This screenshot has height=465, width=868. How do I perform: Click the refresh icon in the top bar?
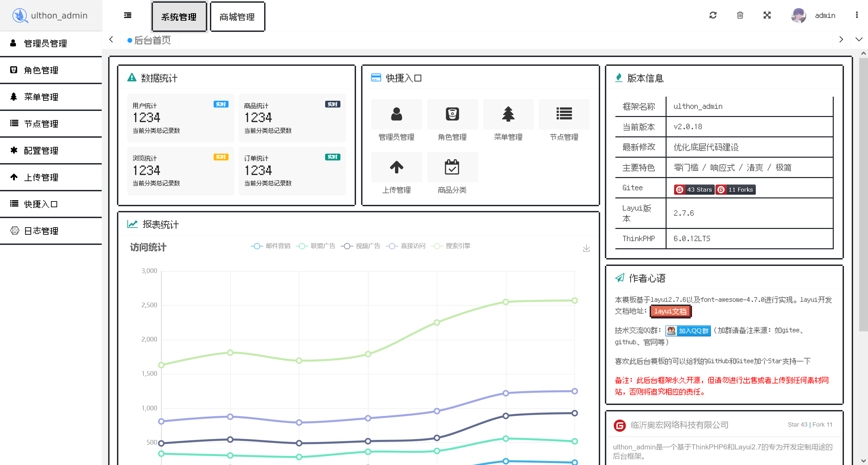(713, 15)
